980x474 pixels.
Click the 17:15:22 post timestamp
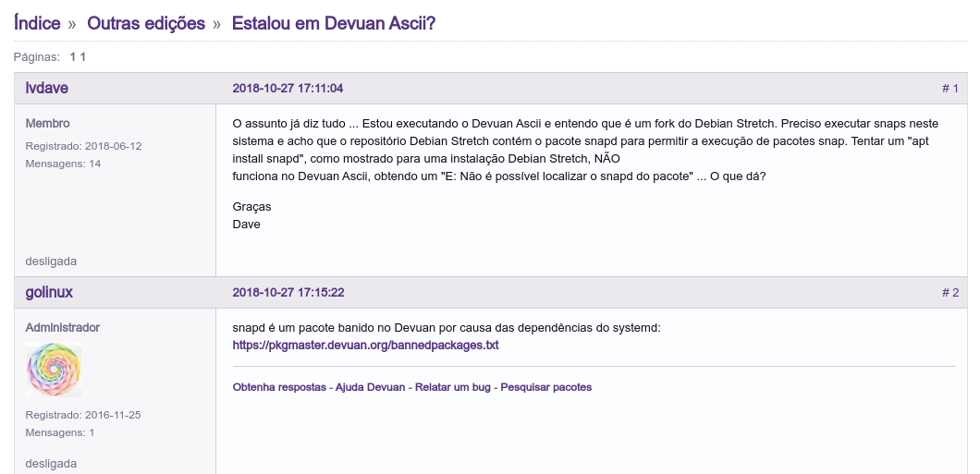[x=288, y=293]
